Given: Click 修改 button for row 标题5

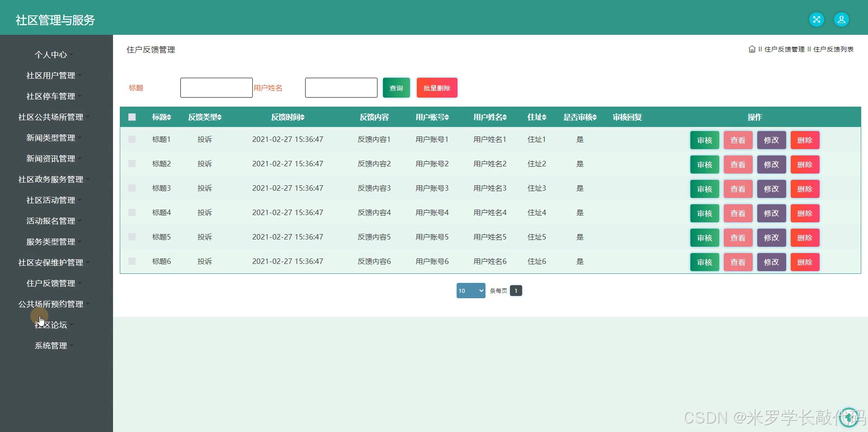Looking at the screenshot, I should coord(771,238).
